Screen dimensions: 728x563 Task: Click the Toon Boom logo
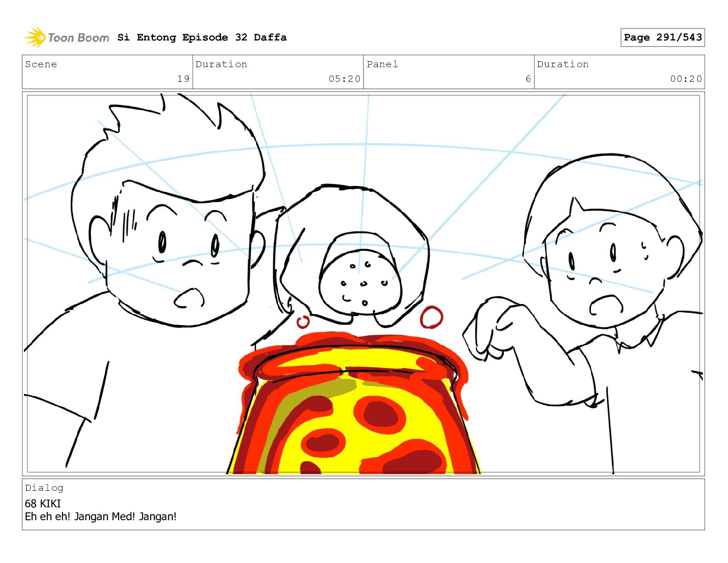tap(67, 37)
